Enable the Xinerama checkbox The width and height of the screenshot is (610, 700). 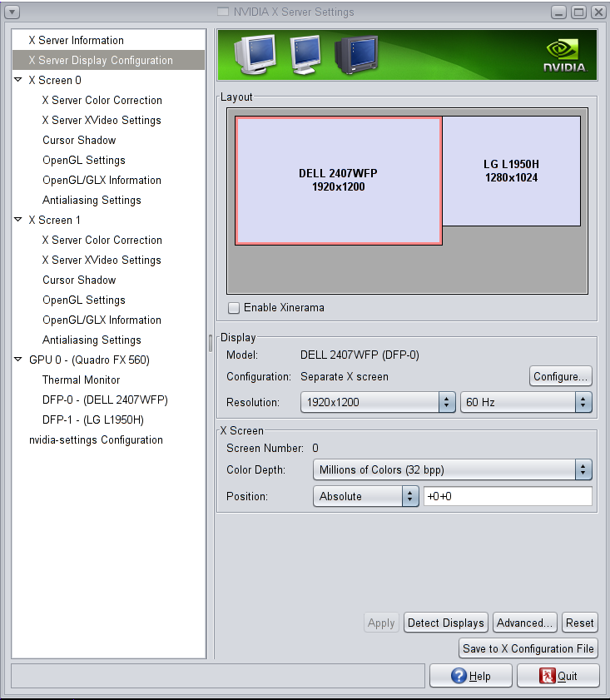(x=234, y=308)
